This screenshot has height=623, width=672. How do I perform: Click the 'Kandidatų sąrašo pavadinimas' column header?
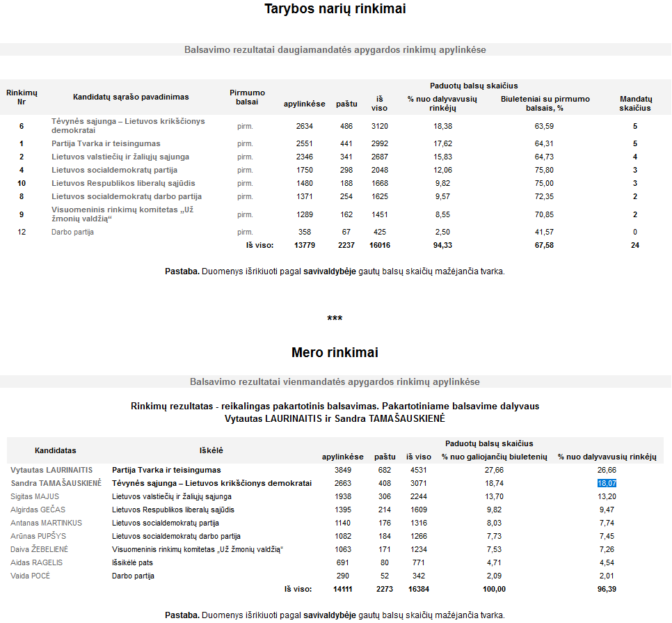click(x=131, y=97)
